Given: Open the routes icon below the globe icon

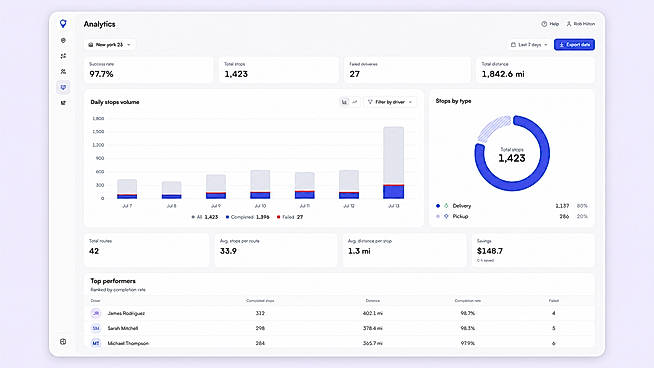Looking at the screenshot, I should coord(63,56).
